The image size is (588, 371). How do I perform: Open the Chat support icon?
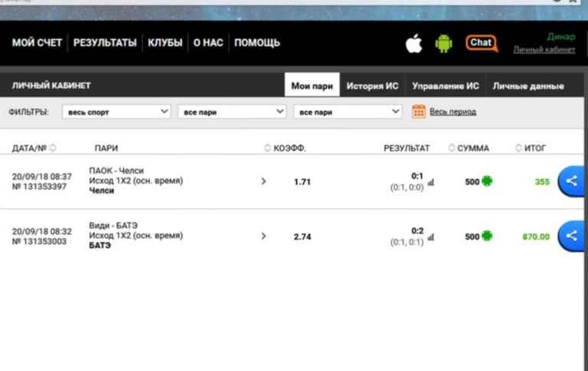(x=482, y=44)
